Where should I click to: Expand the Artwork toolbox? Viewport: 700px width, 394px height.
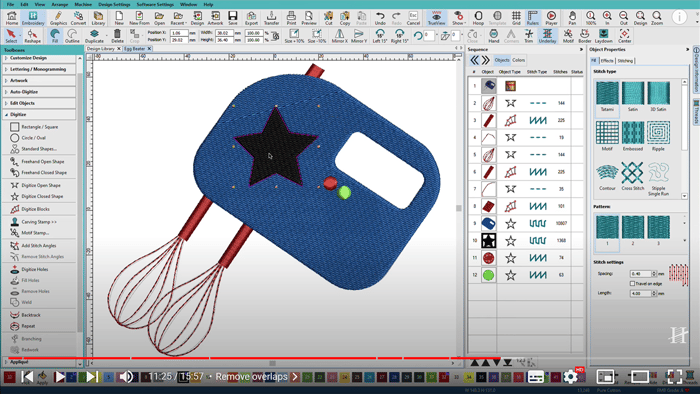[x=38, y=80]
